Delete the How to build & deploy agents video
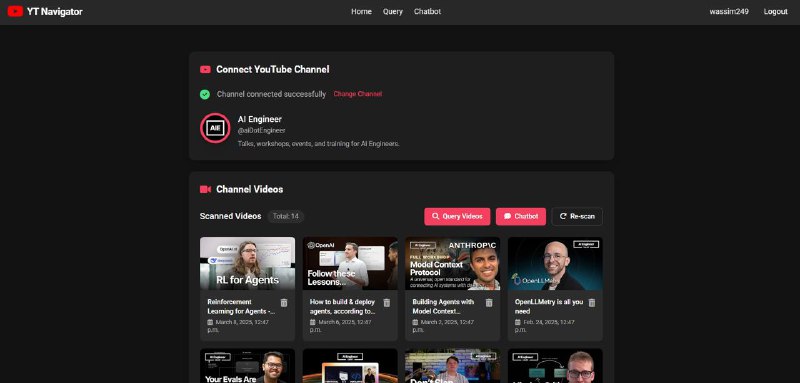800x383 pixels. pos(387,303)
